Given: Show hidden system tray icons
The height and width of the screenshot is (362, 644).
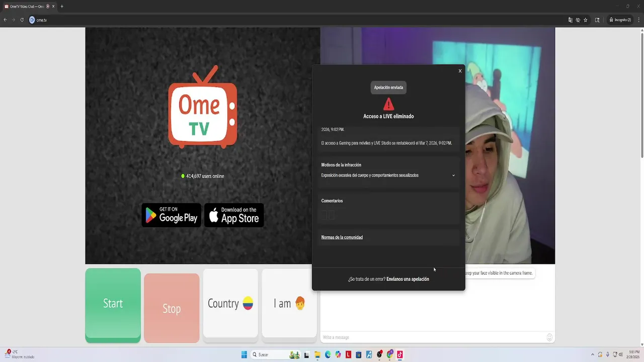Looking at the screenshot, I should point(593,354).
